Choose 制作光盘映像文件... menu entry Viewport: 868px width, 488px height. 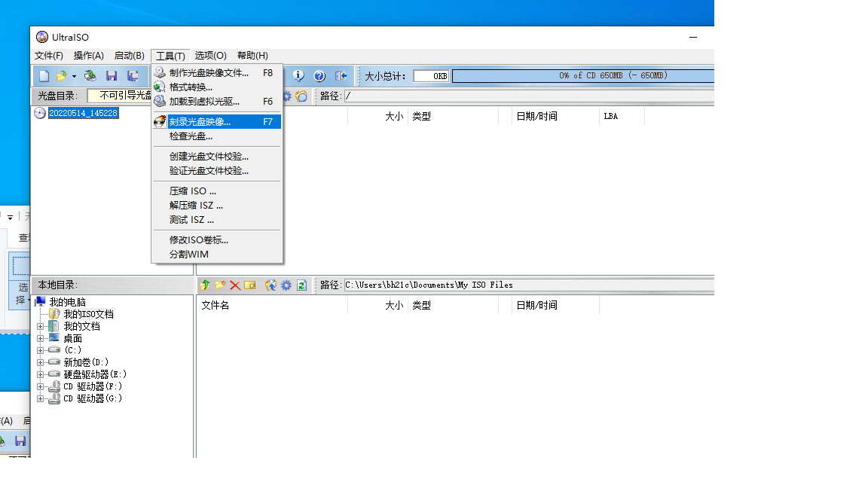[x=217, y=72]
